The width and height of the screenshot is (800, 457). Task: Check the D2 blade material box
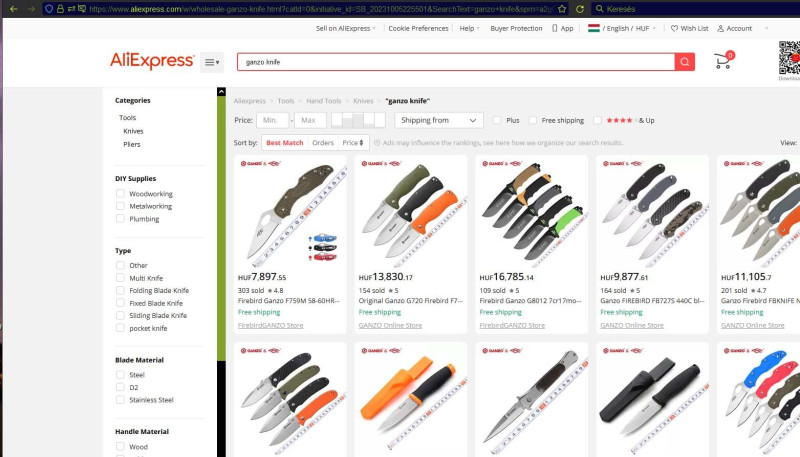click(120, 387)
